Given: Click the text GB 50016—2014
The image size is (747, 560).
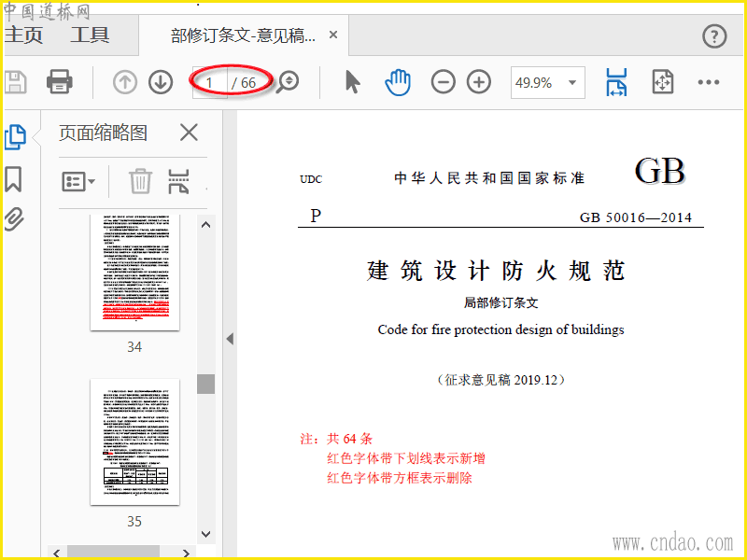Looking at the screenshot, I should (x=636, y=217).
